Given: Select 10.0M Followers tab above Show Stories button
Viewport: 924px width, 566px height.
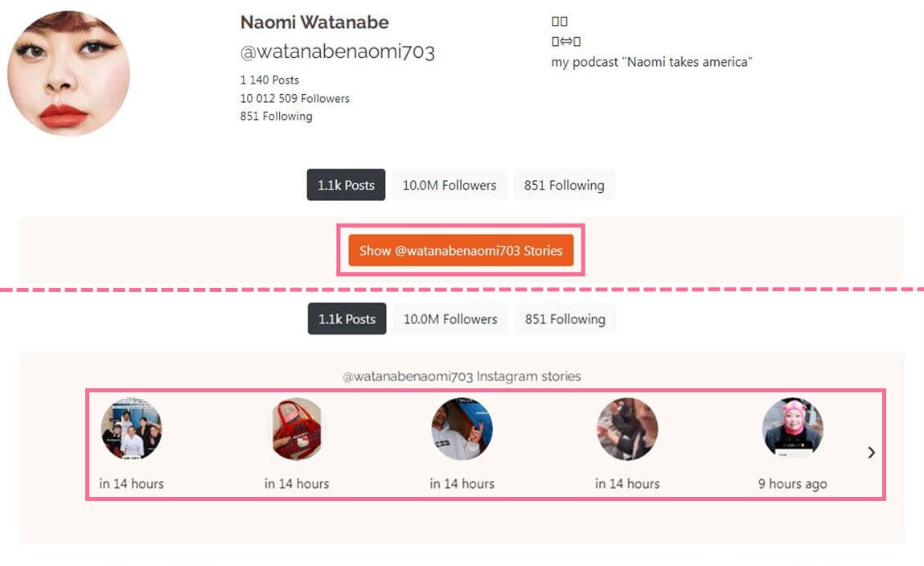Looking at the screenshot, I should pos(450,185).
